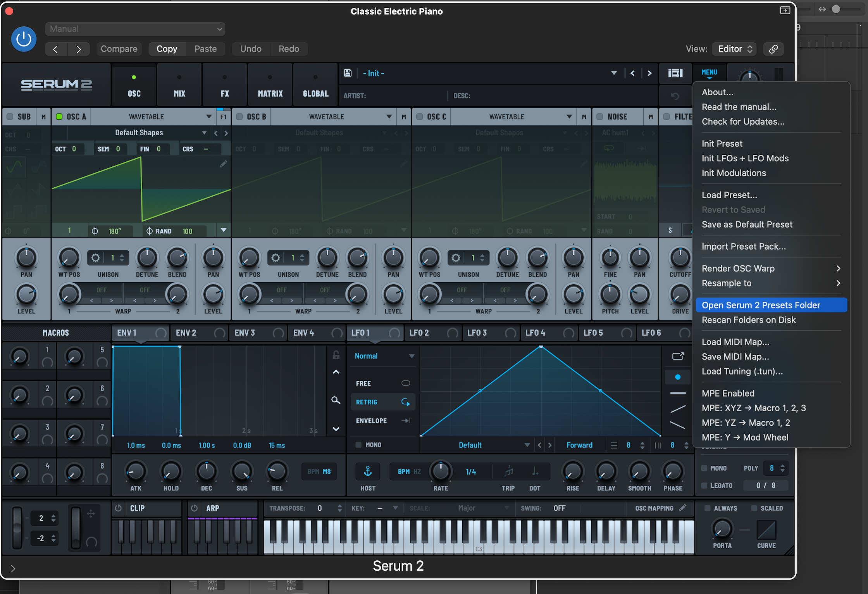
Task: Click the LFO anchor host icon
Action: pyautogui.click(x=368, y=471)
